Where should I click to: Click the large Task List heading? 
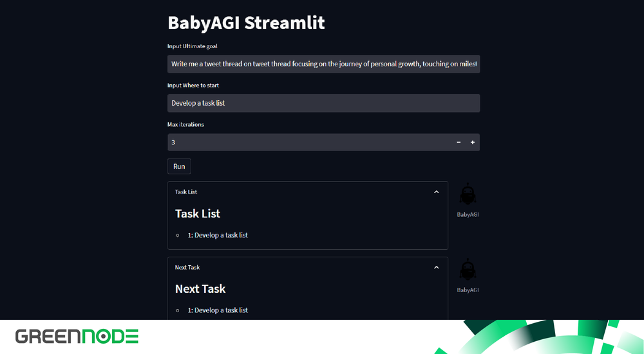(198, 214)
